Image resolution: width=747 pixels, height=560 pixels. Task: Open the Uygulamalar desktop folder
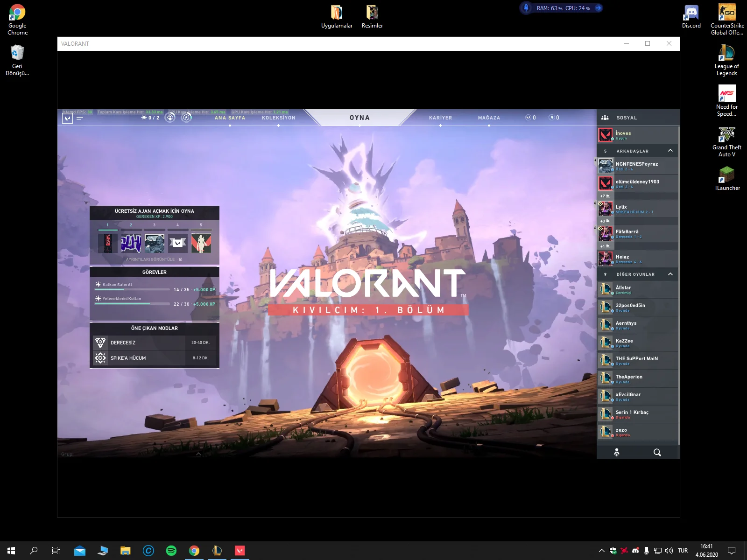(x=337, y=16)
